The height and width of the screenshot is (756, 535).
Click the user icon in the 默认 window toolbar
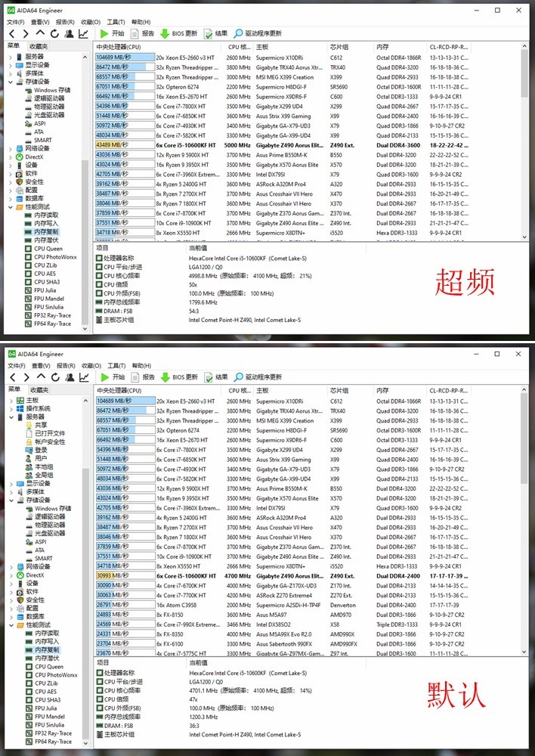[70, 377]
